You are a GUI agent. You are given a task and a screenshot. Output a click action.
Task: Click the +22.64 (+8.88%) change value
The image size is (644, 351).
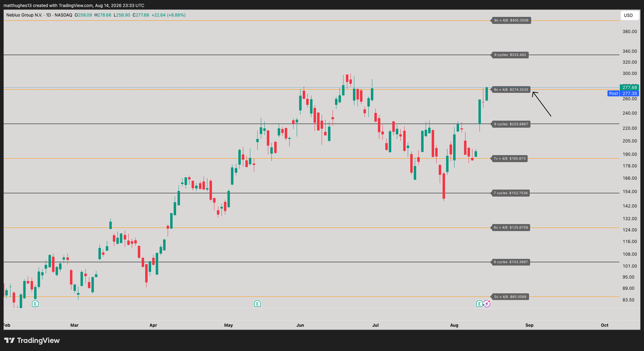click(x=168, y=15)
